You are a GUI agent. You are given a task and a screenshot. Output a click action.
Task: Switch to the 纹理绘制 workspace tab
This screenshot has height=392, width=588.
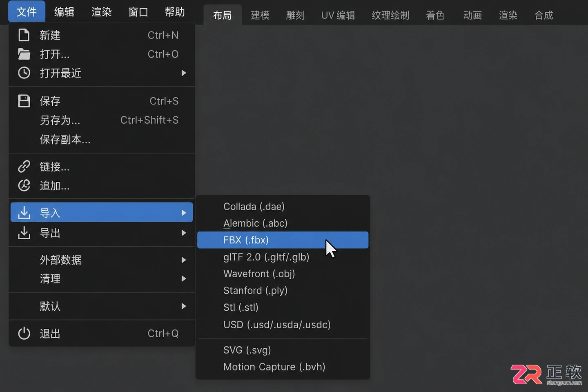pos(391,15)
